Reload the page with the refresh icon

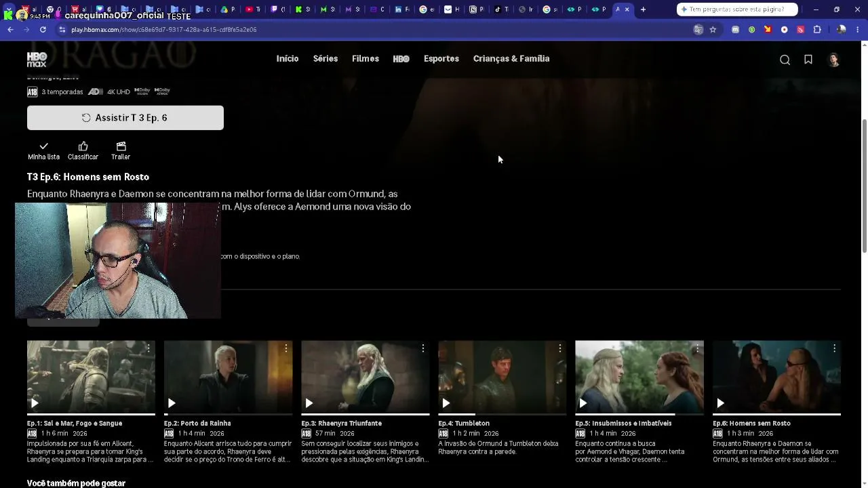[x=43, y=30]
